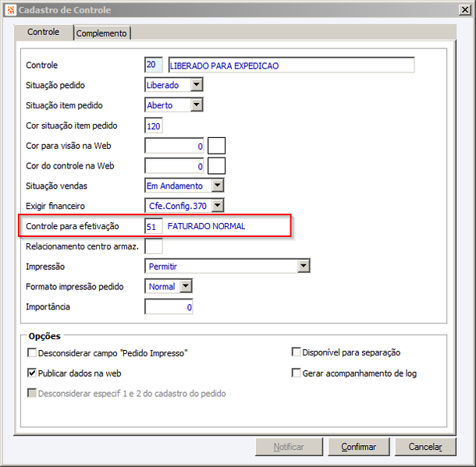Image resolution: width=476 pixels, height=467 pixels.
Task: Edit the LIBERADO PARA EXPEDICAO description field
Action: (291, 65)
